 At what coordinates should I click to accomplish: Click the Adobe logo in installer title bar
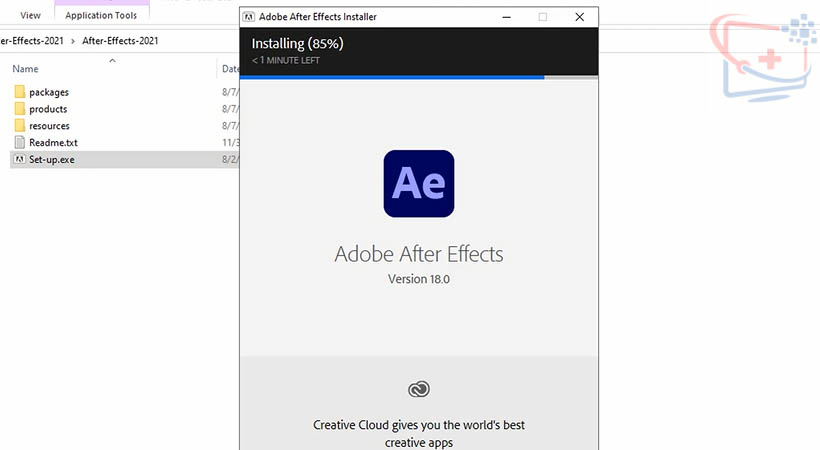tap(250, 17)
